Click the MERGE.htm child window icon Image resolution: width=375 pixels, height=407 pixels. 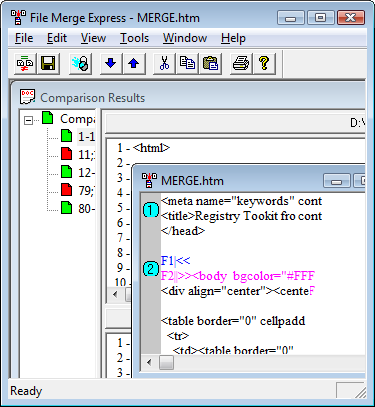[x=149, y=181]
